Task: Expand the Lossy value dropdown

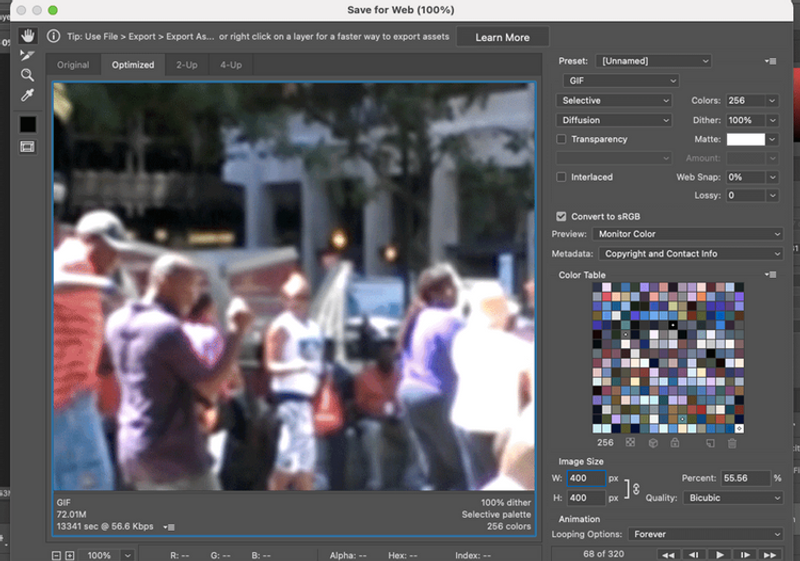Action: coord(772,195)
